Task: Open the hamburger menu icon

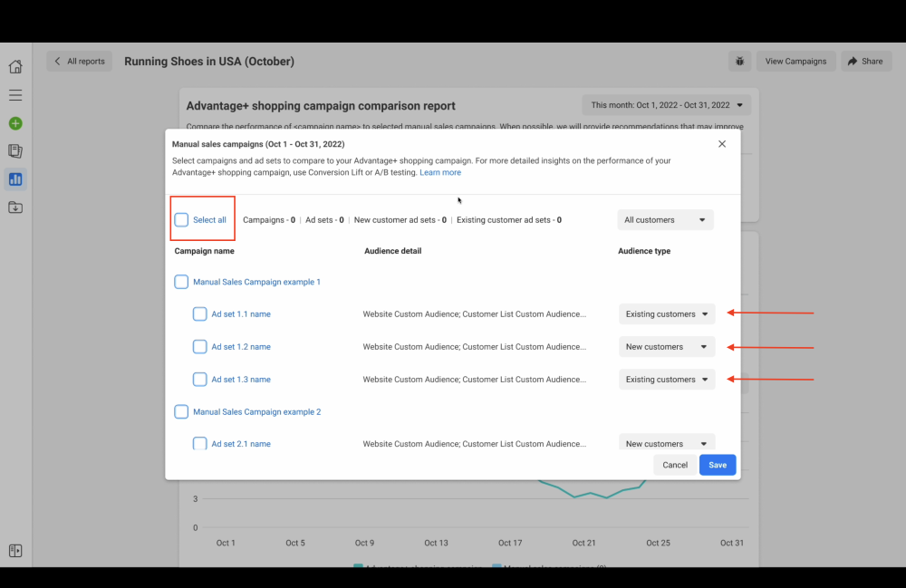Action: coord(15,95)
